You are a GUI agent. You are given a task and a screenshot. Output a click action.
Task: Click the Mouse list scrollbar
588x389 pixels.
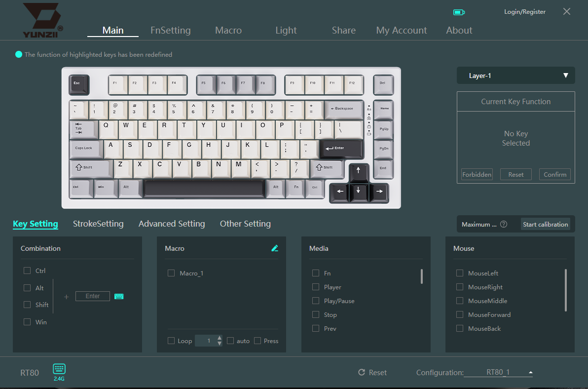click(x=565, y=290)
